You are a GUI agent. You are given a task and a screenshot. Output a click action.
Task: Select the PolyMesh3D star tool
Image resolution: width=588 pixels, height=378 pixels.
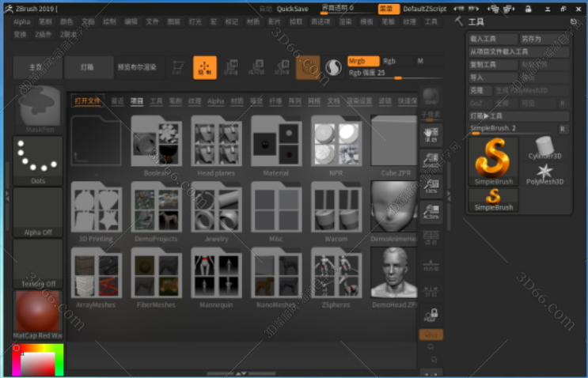(x=544, y=172)
